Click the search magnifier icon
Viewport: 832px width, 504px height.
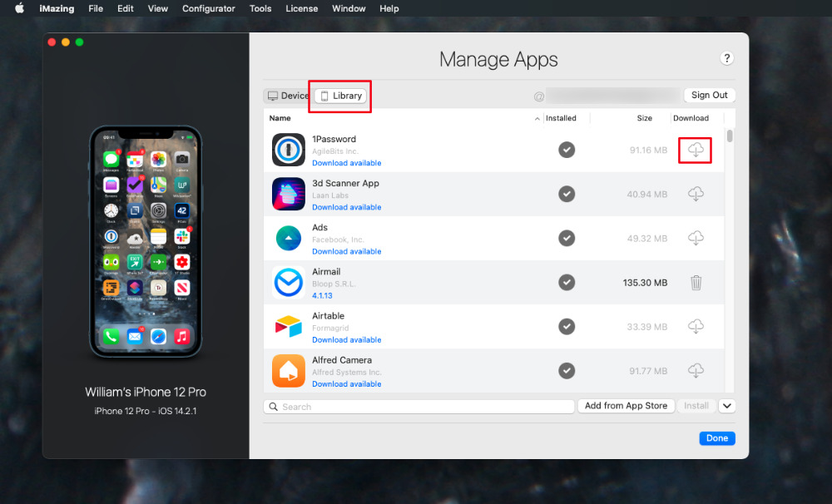[x=273, y=407]
